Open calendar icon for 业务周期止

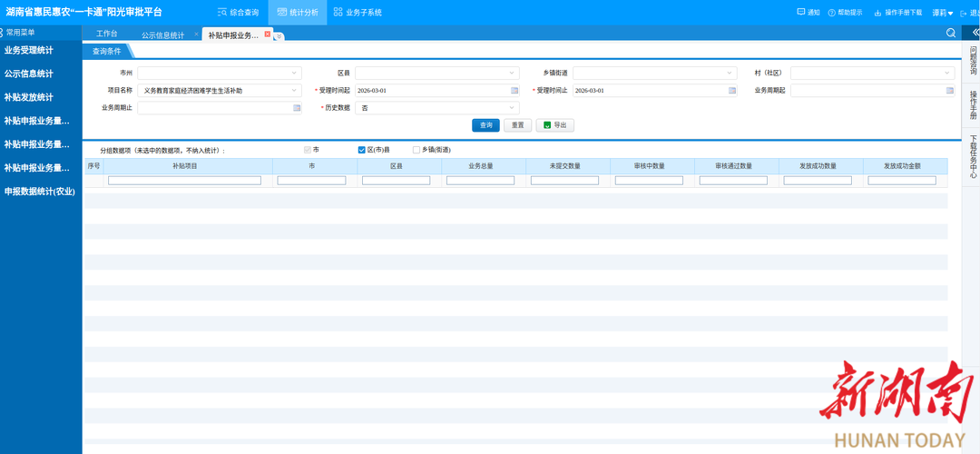(297, 108)
